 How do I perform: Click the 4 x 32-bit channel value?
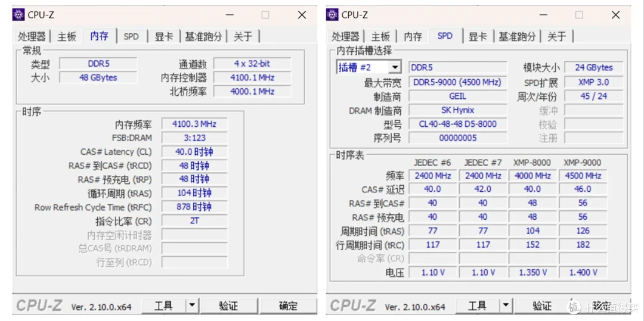(x=252, y=64)
